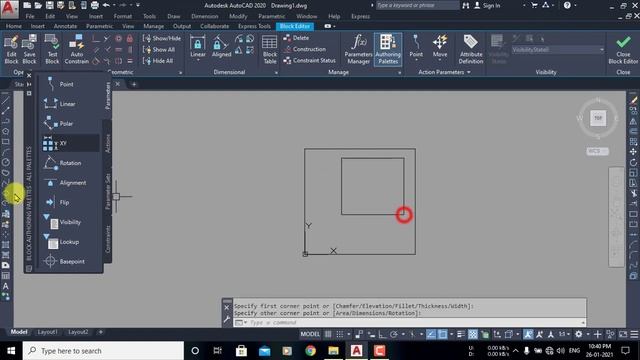Select the Point parameter in the palette
Image resolution: width=640 pixels, height=360 pixels.
click(70, 84)
